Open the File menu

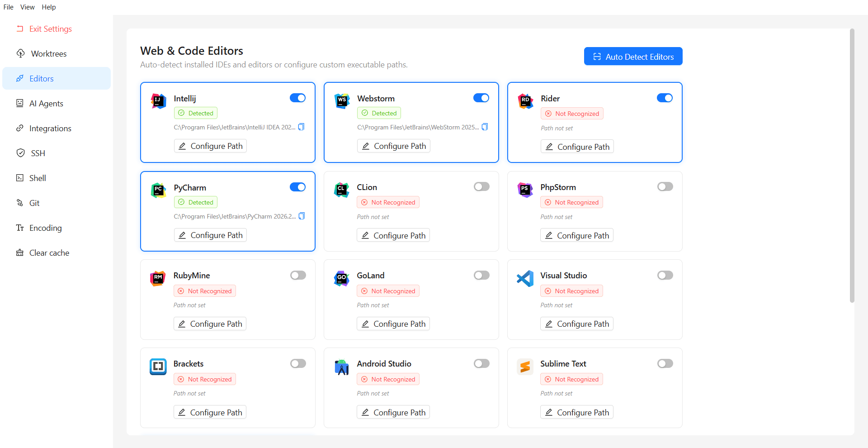point(8,7)
